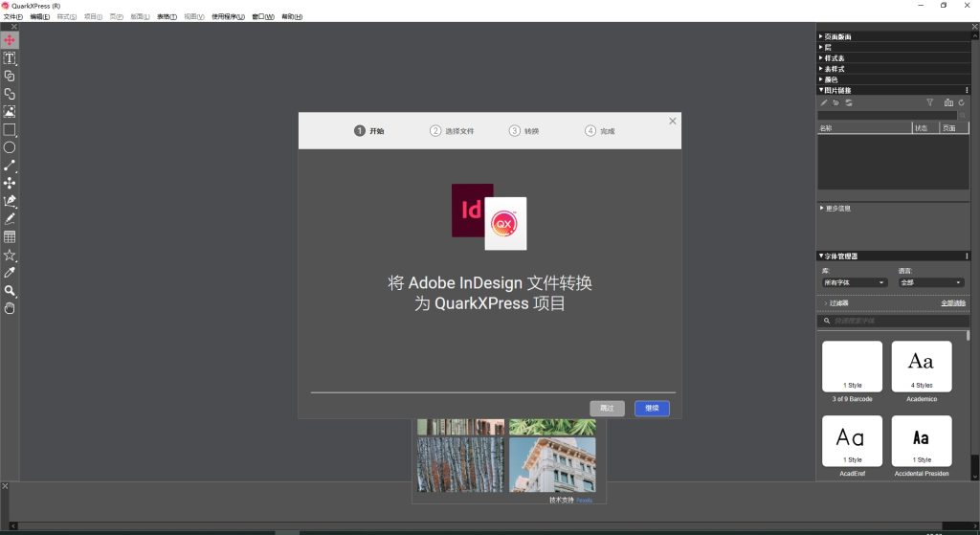Select the Pan hand tool
This screenshot has width=980, height=535.
(x=10, y=308)
